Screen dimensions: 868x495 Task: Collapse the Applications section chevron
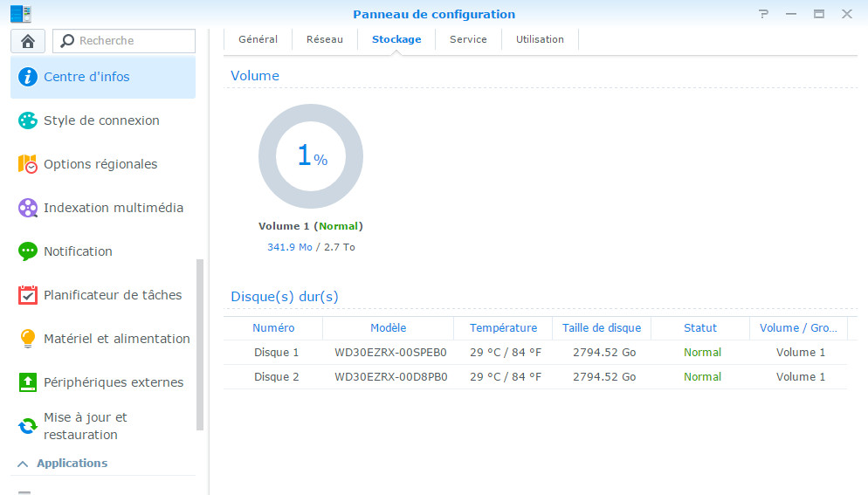[x=23, y=464]
